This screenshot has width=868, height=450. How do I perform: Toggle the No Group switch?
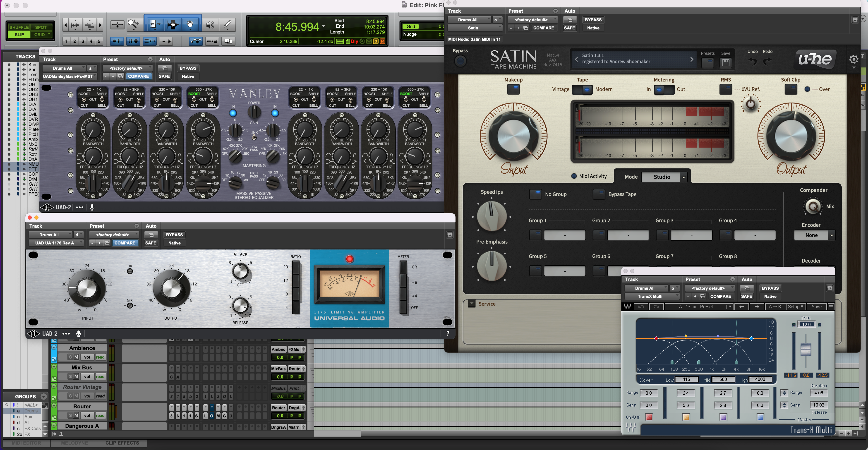[x=535, y=194]
